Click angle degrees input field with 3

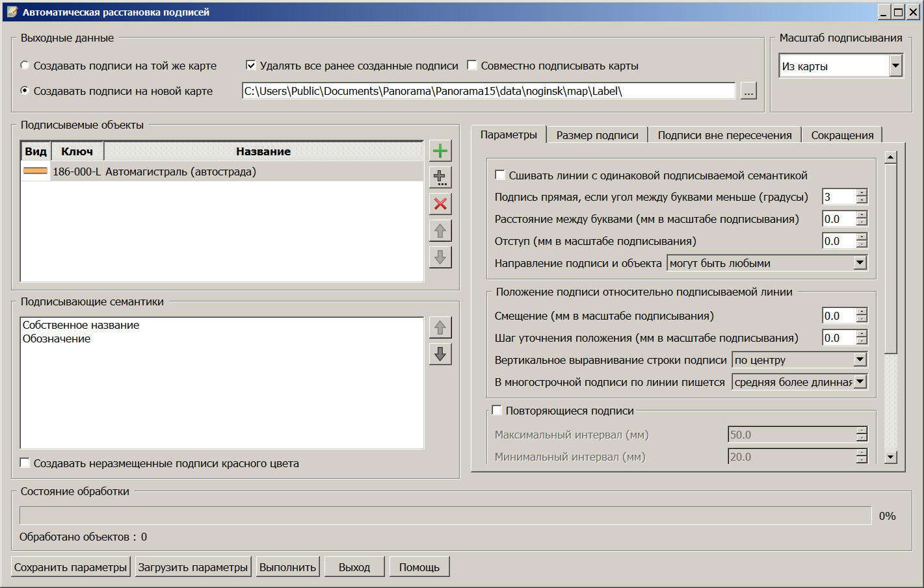(x=839, y=197)
